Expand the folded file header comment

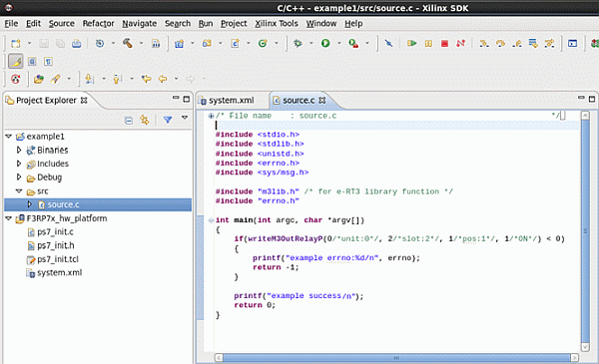point(211,116)
